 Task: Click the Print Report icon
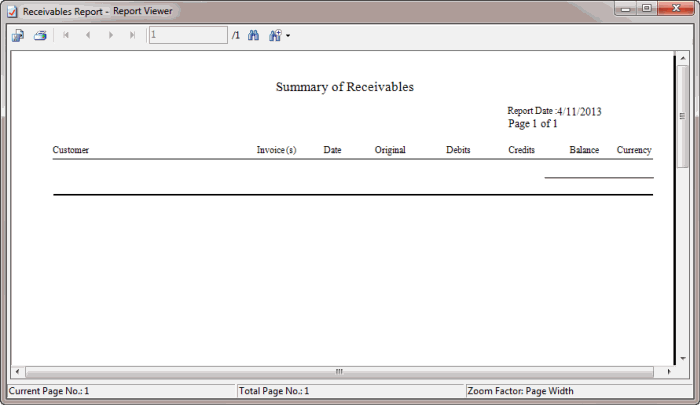point(40,35)
